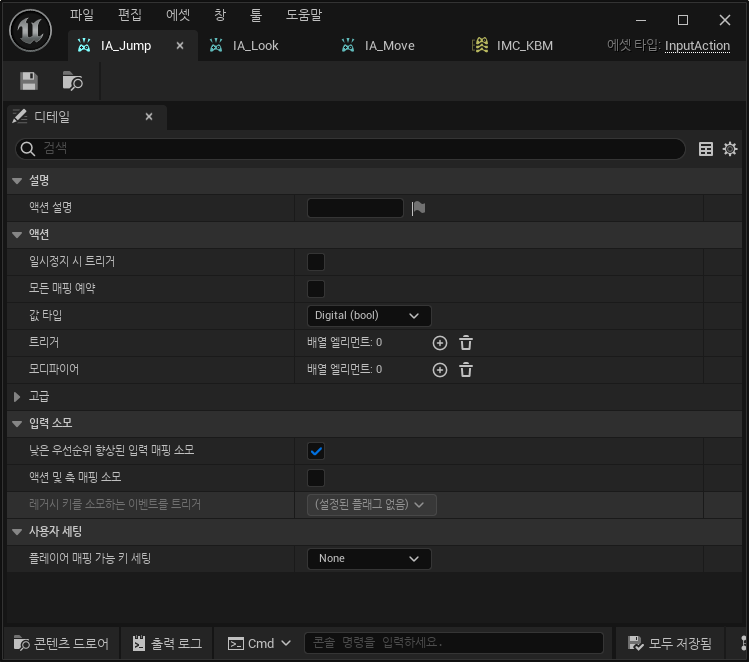Click the 액션 설명 text field
The image size is (749, 662).
click(355, 208)
